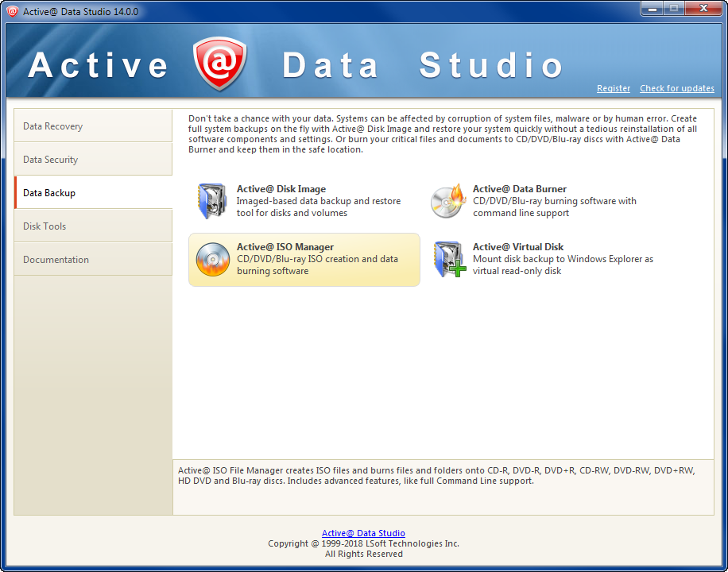Open the Data Security tab
Viewport: 728px width, 572px height.
click(x=93, y=159)
